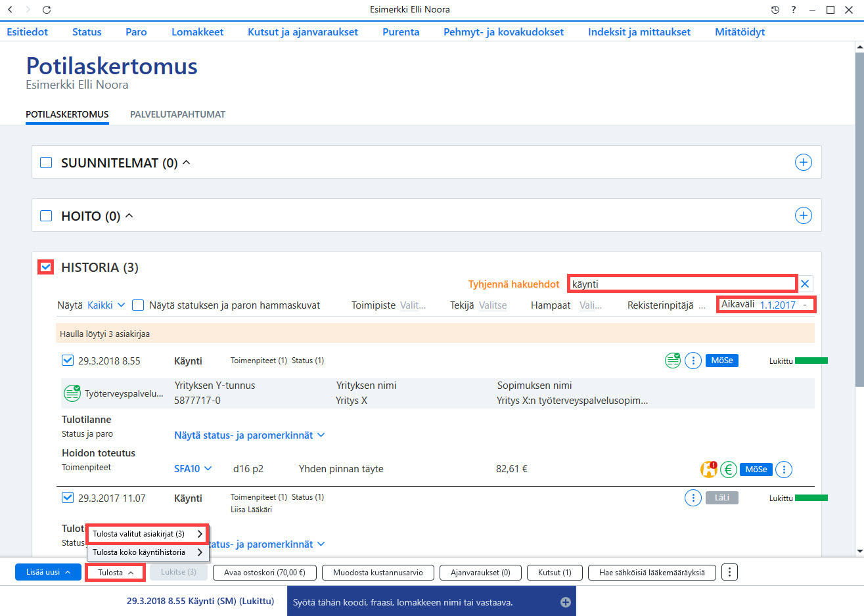Click the green Lukittu status bar of 29.3.2018
864x616 pixels.
point(811,361)
